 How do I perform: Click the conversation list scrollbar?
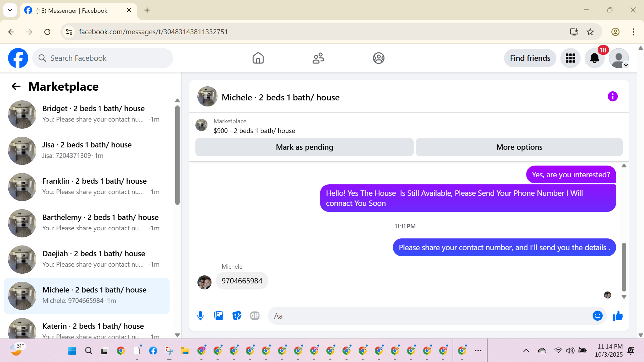177,154
